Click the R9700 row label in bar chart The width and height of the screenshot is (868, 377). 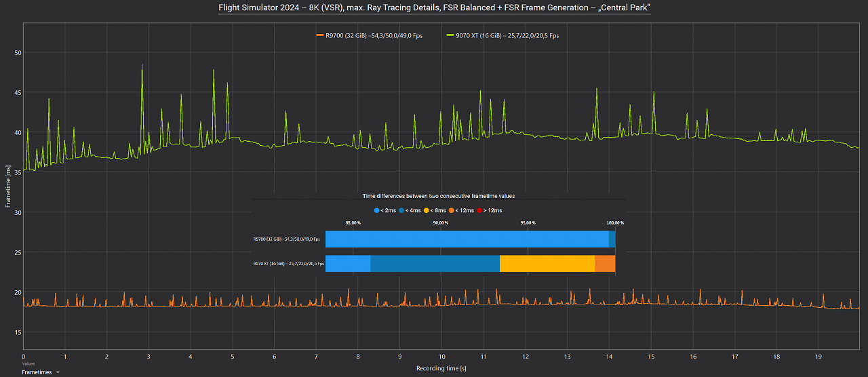288,239
